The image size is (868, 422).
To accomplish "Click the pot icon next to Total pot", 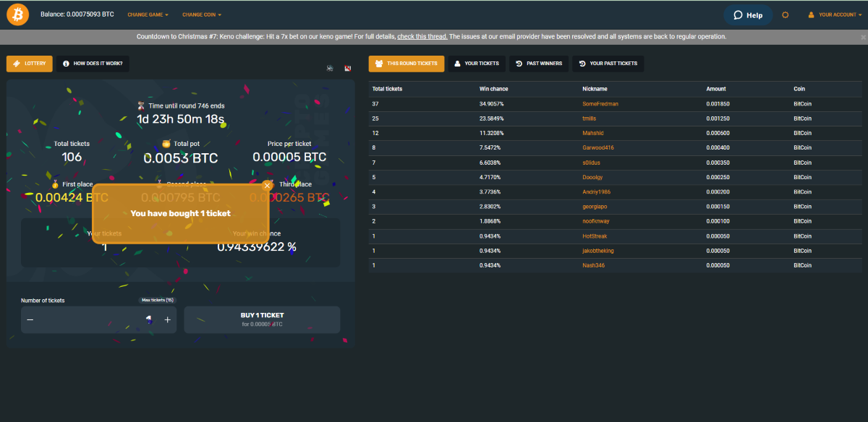I will pyautogui.click(x=166, y=143).
